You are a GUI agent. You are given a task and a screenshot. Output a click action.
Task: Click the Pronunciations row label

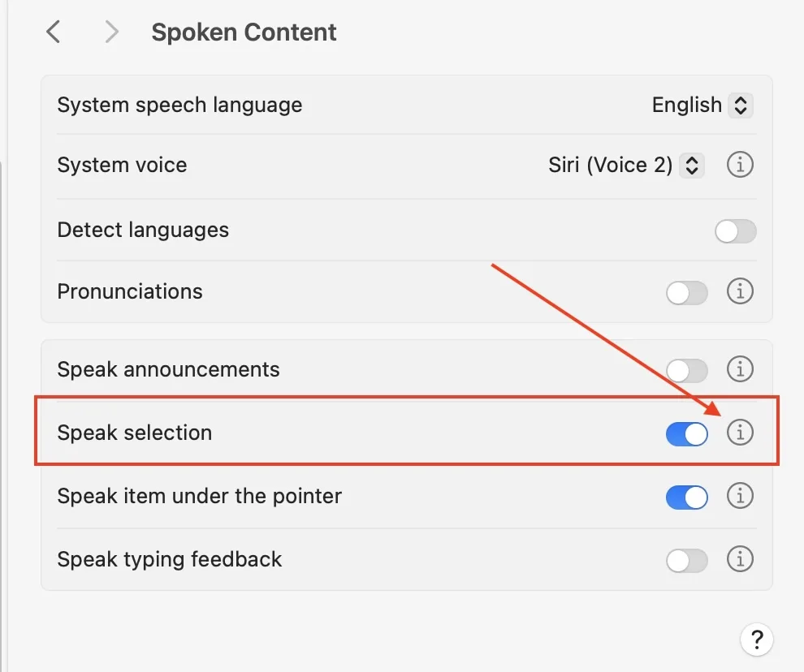click(x=129, y=291)
